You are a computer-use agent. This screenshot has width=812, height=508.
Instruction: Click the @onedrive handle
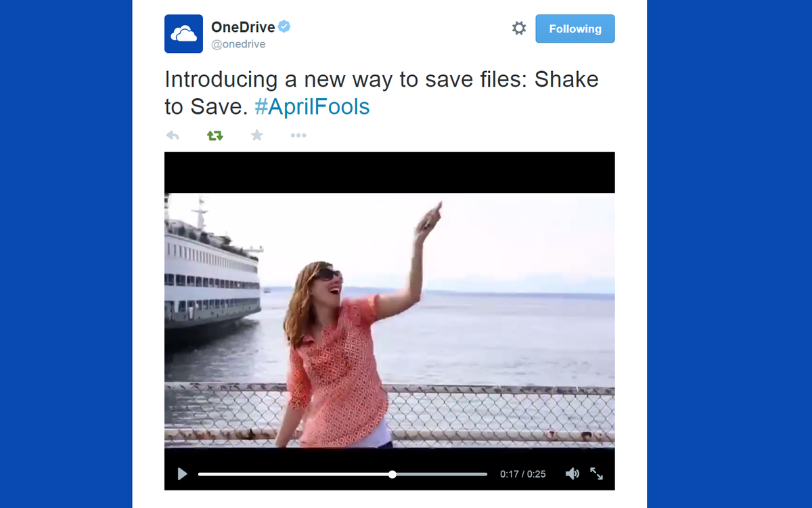tap(238, 43)
